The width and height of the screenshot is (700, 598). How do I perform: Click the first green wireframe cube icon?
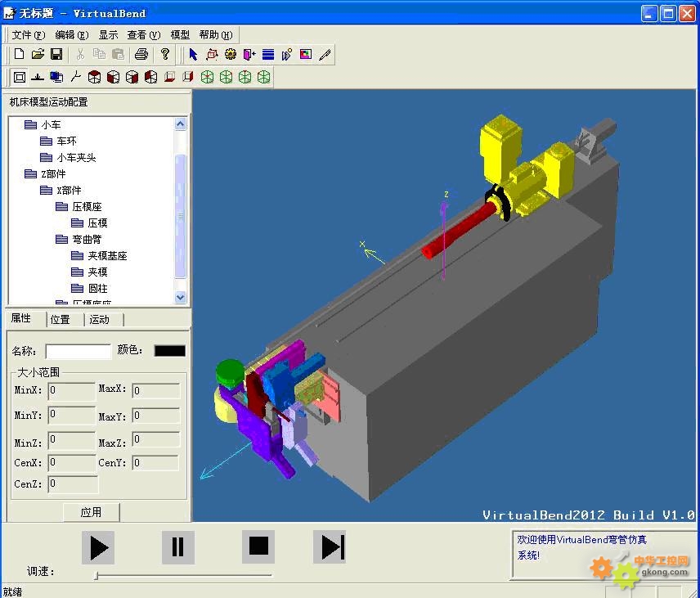click(x=207, y=77)
